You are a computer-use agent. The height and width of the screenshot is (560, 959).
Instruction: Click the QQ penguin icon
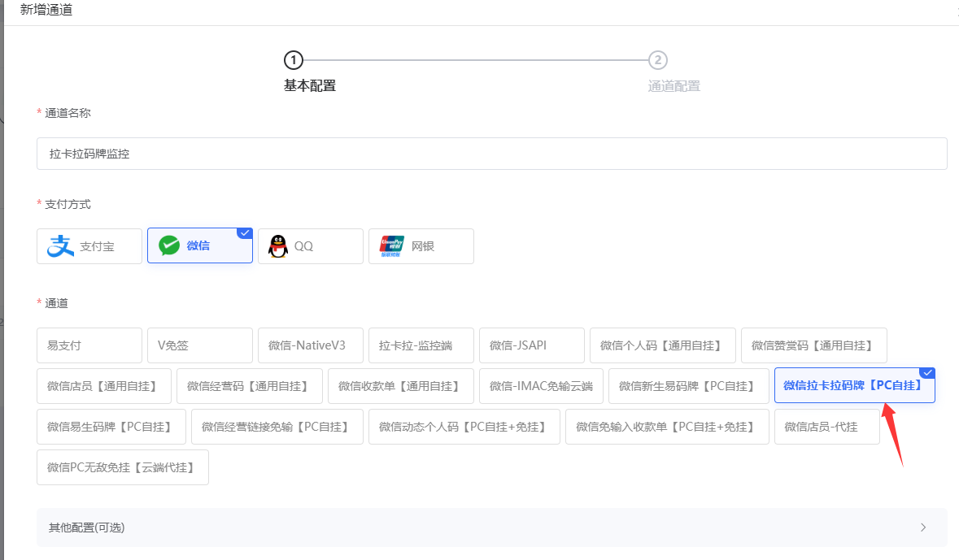click(x=278, y=246)
